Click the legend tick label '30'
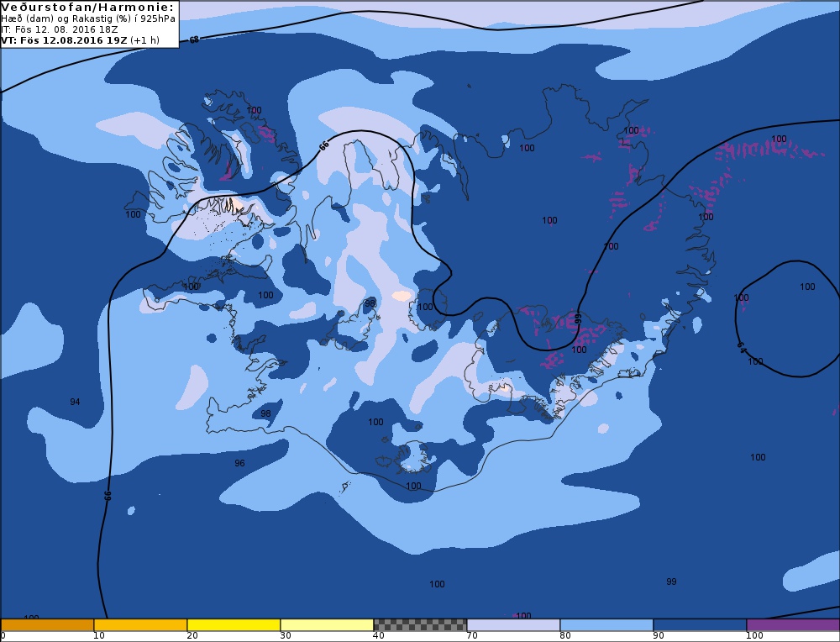Screen dimensions: 840x642 285,636
